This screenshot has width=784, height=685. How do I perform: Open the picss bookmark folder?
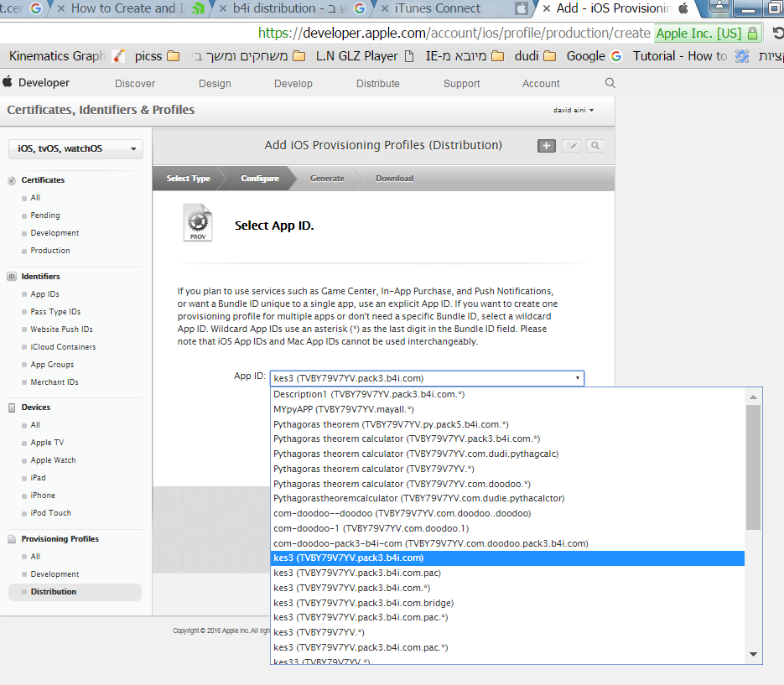tap(157, 56)
